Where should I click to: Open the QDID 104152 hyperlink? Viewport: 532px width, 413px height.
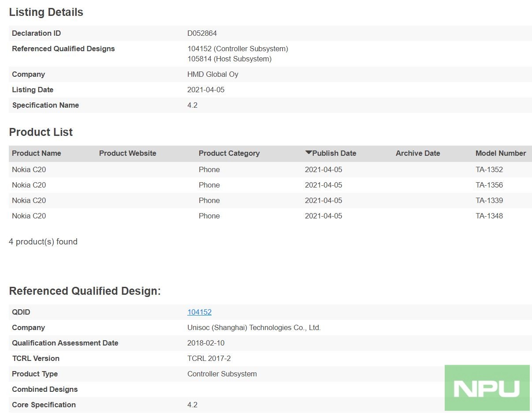click(x=199, y=312)
